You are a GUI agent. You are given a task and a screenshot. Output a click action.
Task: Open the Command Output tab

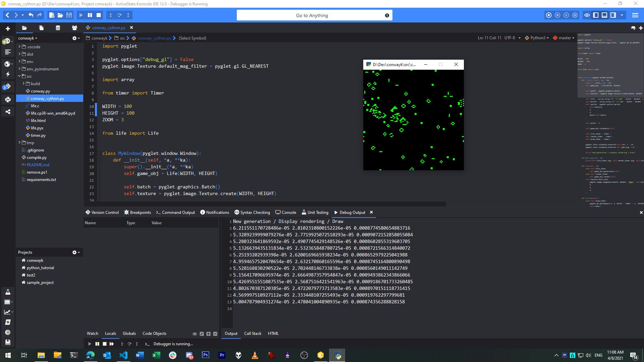pos(175,213)
